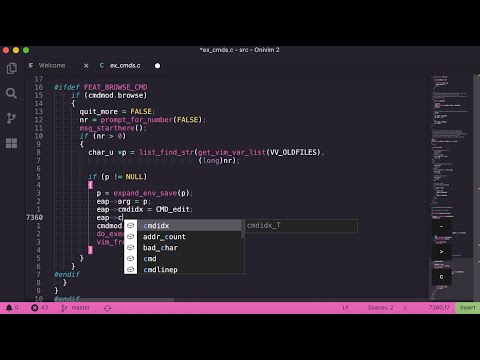Select addr_count completion suggestion
This screenshot has height=360, width=480.
184,237
